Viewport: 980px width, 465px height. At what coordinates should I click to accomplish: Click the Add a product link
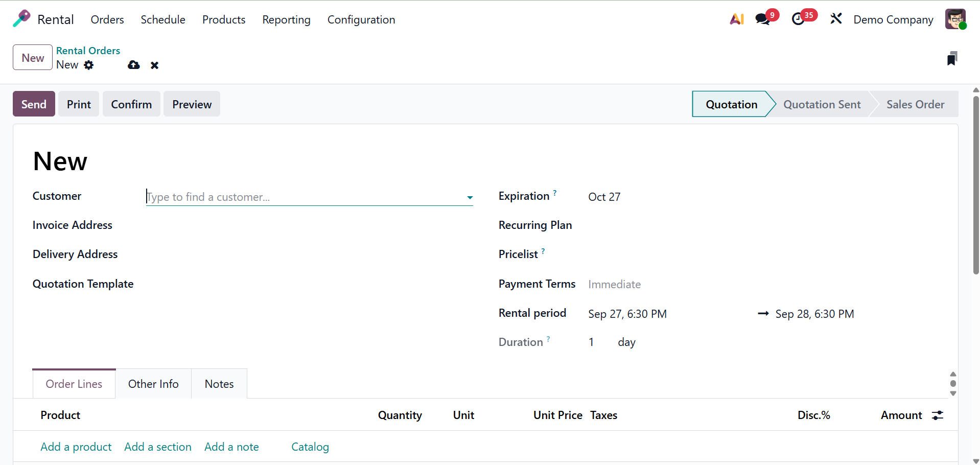[x=76, y=447]
